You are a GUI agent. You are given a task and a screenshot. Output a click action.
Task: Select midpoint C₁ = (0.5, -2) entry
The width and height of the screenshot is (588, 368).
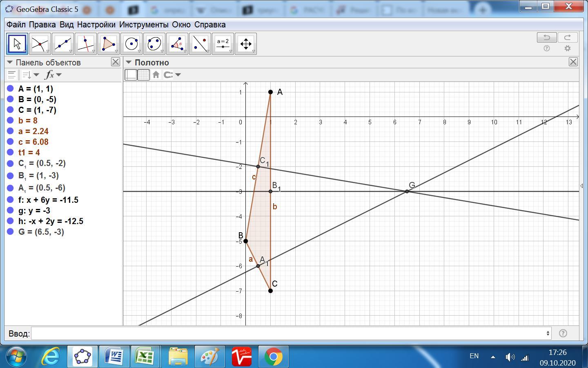pos(42,164)
